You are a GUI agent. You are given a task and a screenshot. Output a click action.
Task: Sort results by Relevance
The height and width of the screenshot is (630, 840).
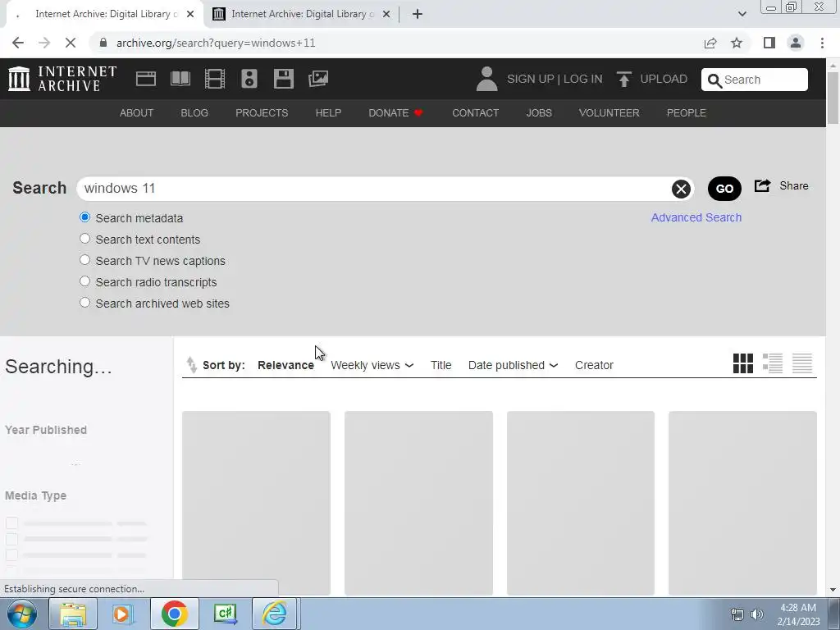[285, 365]
